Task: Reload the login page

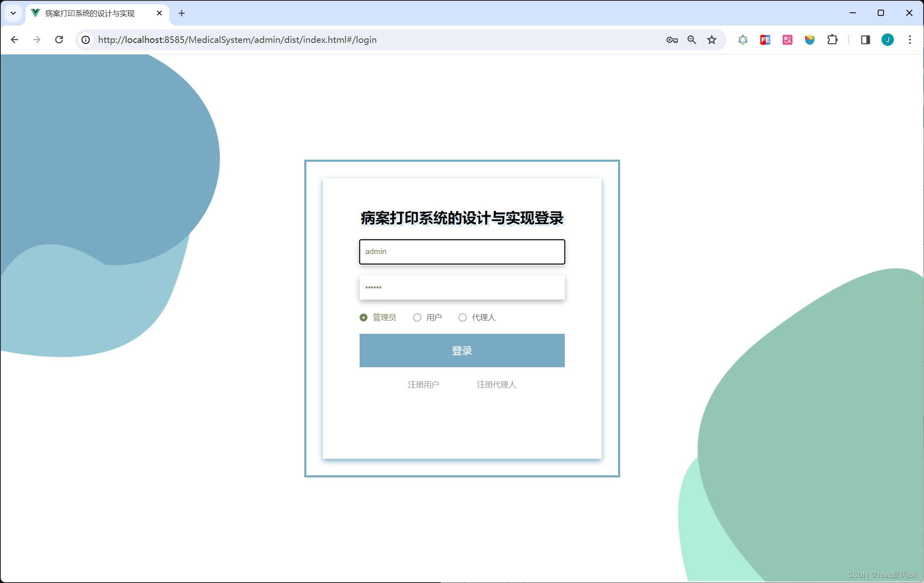Action: click(x=59, y=40)
